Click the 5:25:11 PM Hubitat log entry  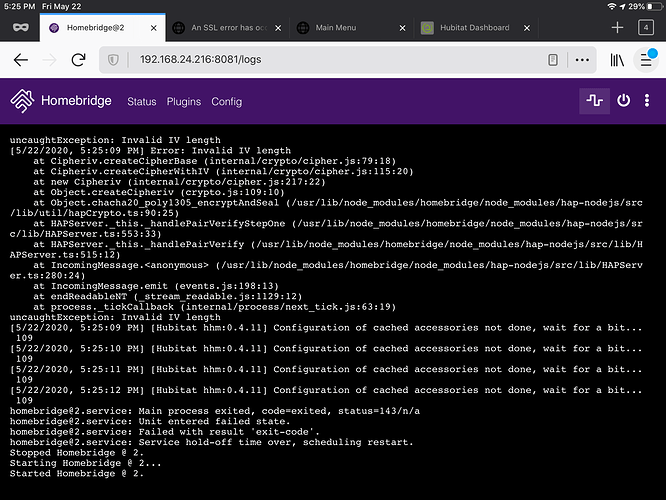(x=326, y=375)
